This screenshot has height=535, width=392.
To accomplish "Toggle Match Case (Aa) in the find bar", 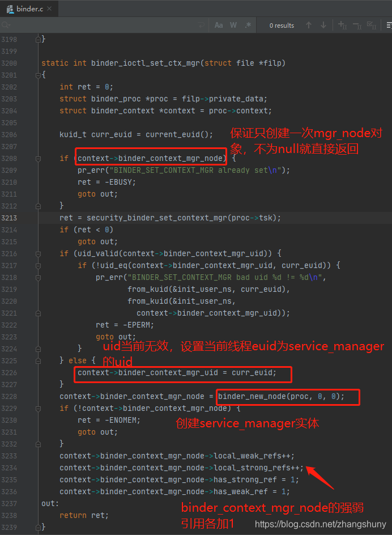I will 218,26.
